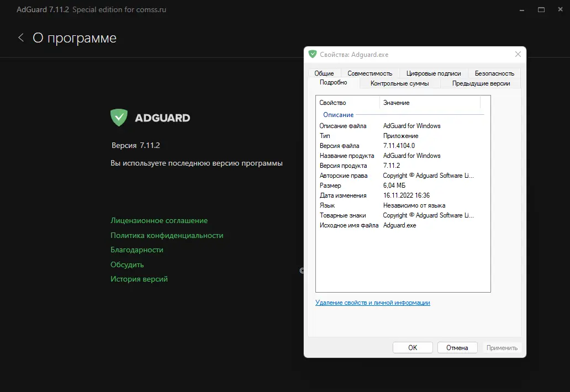Go back using the arrow beside О программе

tap(21, 38)
